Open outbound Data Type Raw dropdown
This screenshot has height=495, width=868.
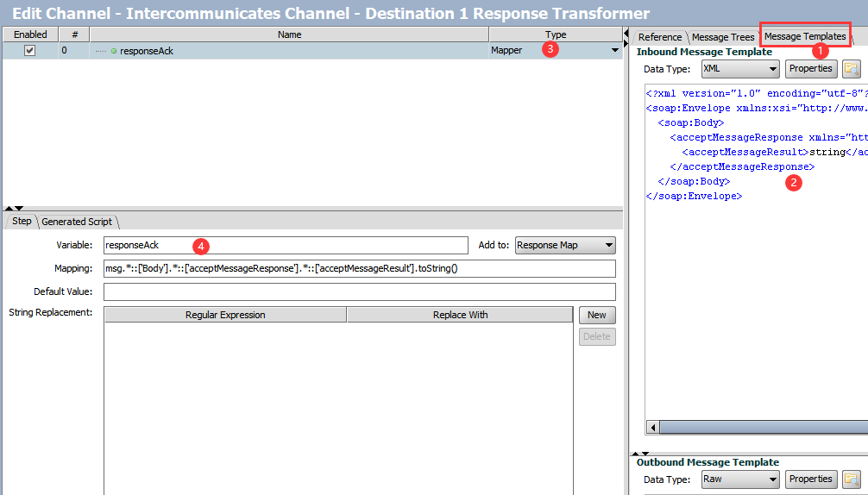coord(740,479)
